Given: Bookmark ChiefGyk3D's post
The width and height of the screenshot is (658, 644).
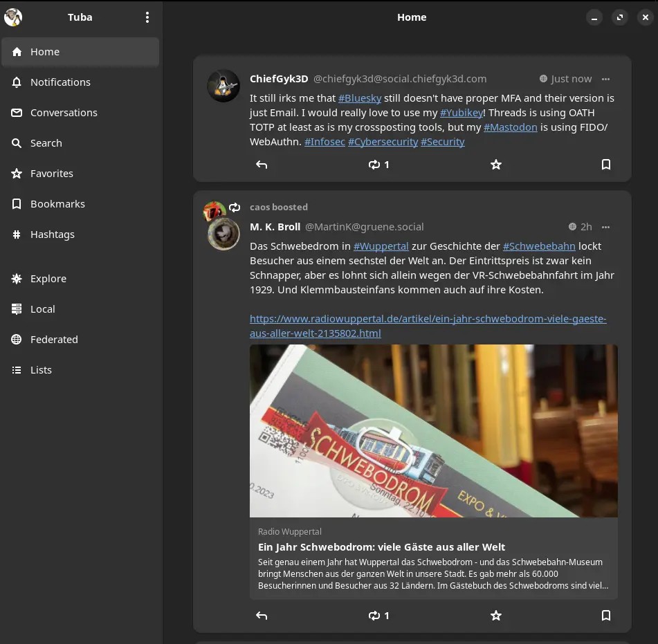Looking at the screenshot, I should click(605, 165).
